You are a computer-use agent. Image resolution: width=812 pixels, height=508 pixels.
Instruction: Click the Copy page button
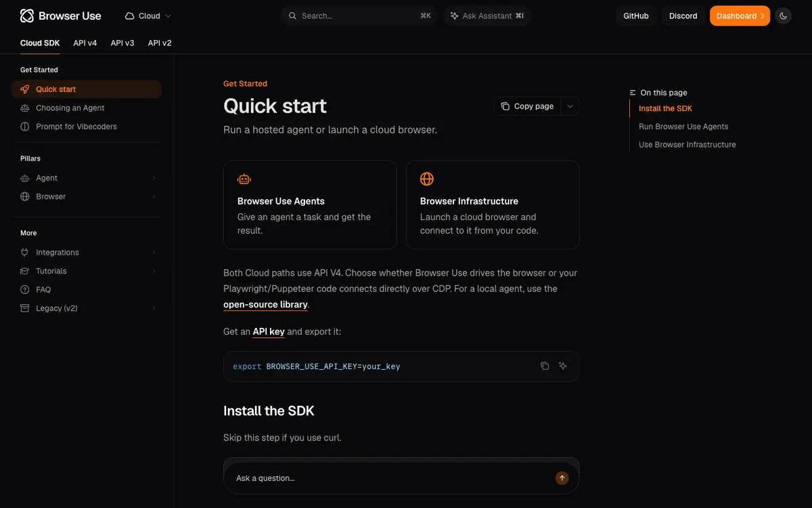[x=527, y=106]
